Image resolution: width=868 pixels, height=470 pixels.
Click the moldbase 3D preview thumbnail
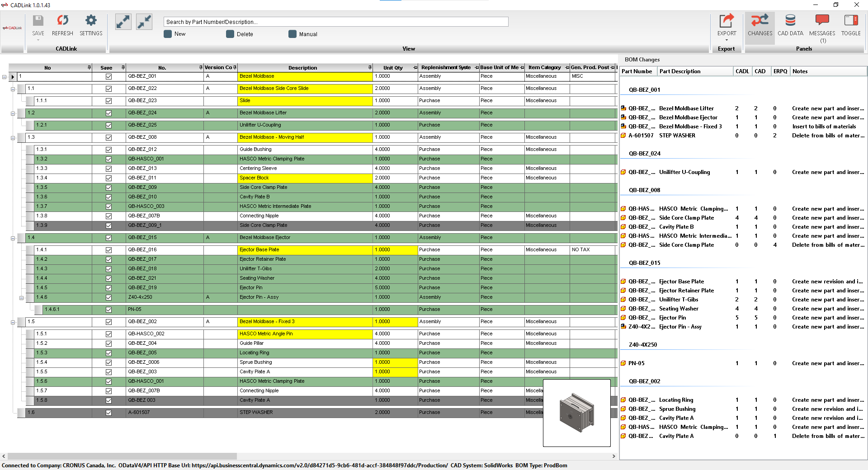coord(576,413)
